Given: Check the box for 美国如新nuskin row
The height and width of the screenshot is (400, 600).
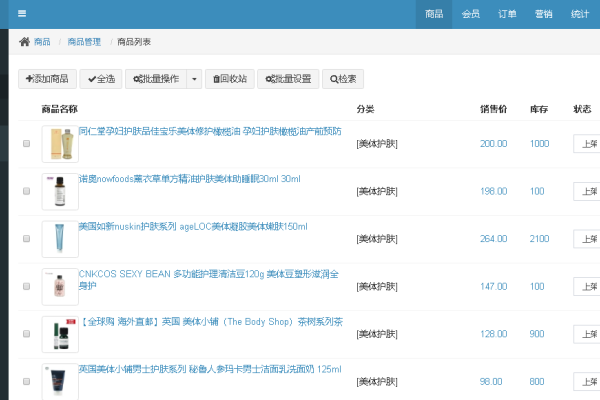Looking at the screenshot, I should tap(26, 238).
